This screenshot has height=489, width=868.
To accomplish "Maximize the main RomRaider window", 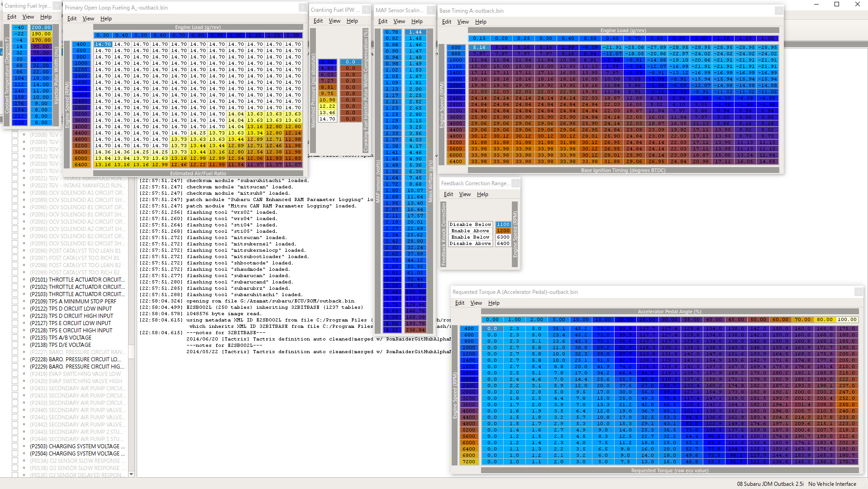I will 837,4.
